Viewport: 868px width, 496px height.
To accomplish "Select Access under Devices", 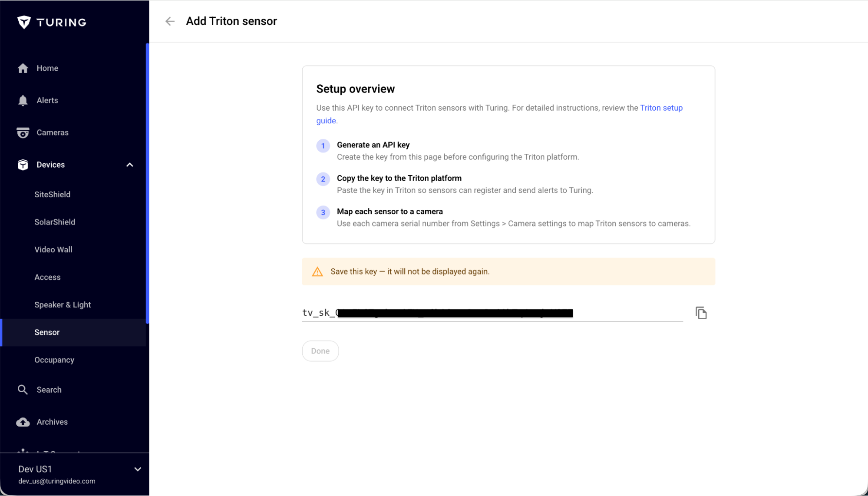I will coord(47,277).
